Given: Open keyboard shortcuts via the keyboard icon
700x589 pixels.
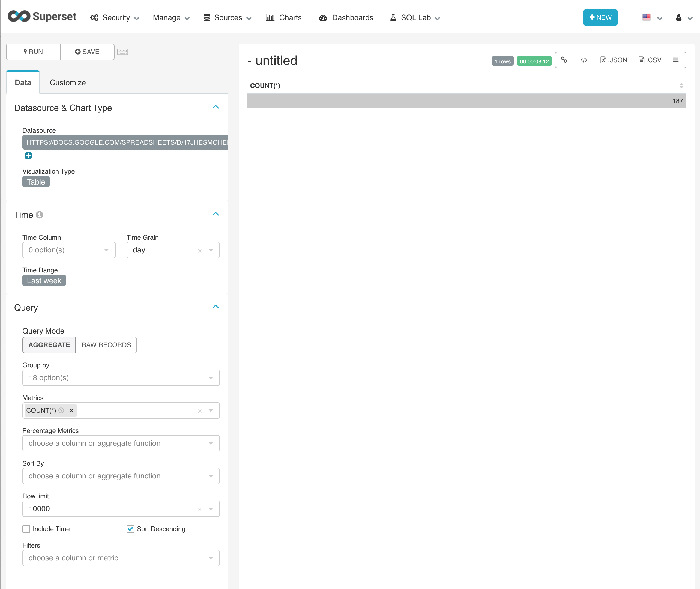Looking at the screenshot, I should [x=123, y=51].
